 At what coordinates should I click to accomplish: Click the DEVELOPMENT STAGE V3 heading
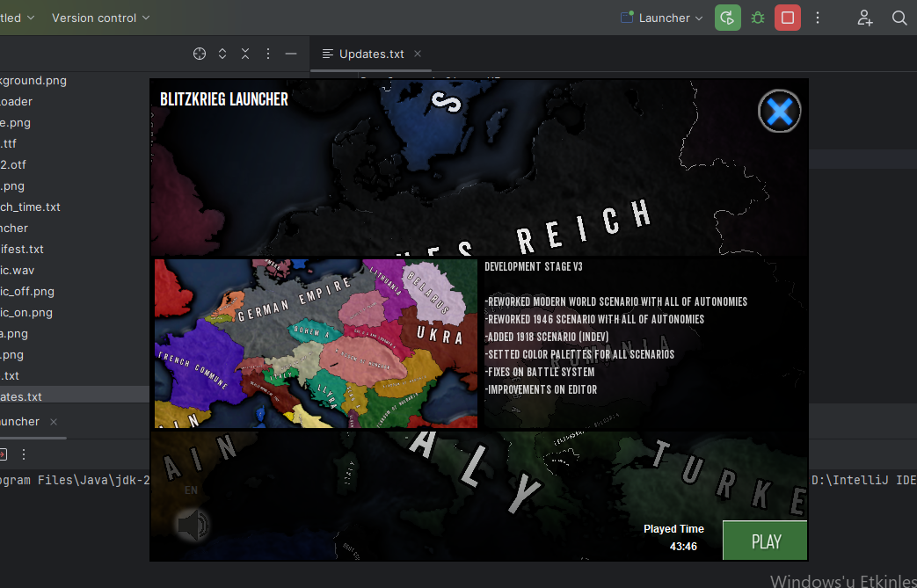534,266
